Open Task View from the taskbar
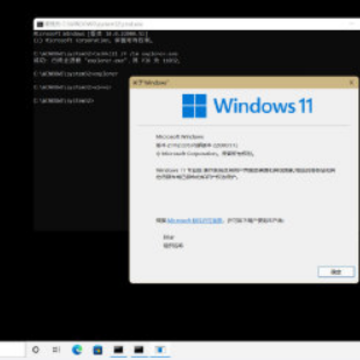The width and height of the screenshot is (360, 360). click(x=56, y=350)
